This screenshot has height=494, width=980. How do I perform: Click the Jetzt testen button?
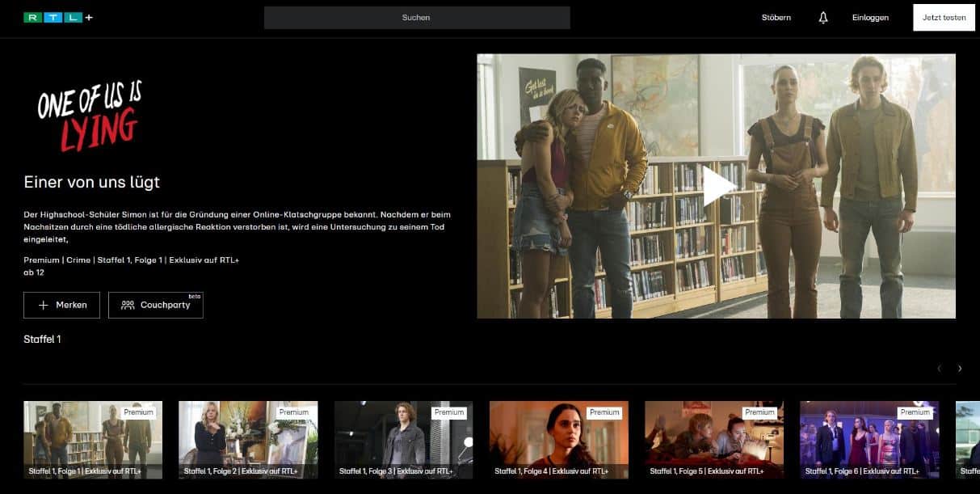(x=944, y=18)
